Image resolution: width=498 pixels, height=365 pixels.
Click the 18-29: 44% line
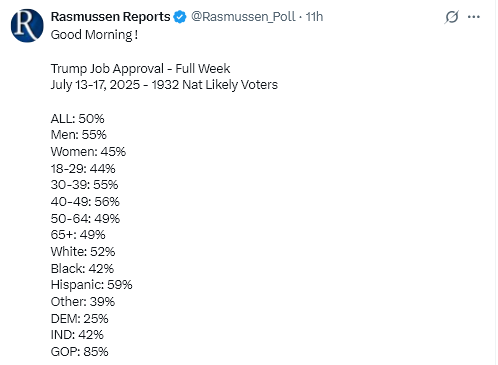pyautogui.click(x=83, y=169)
